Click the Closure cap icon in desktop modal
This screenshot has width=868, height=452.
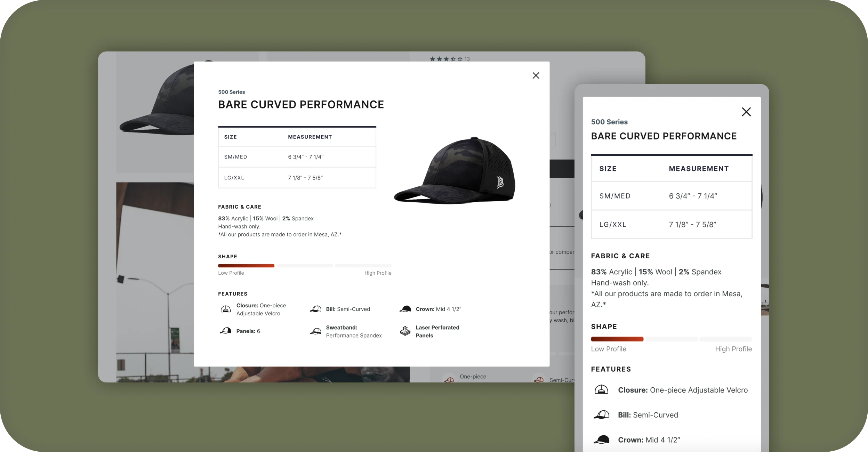[226, 309]
